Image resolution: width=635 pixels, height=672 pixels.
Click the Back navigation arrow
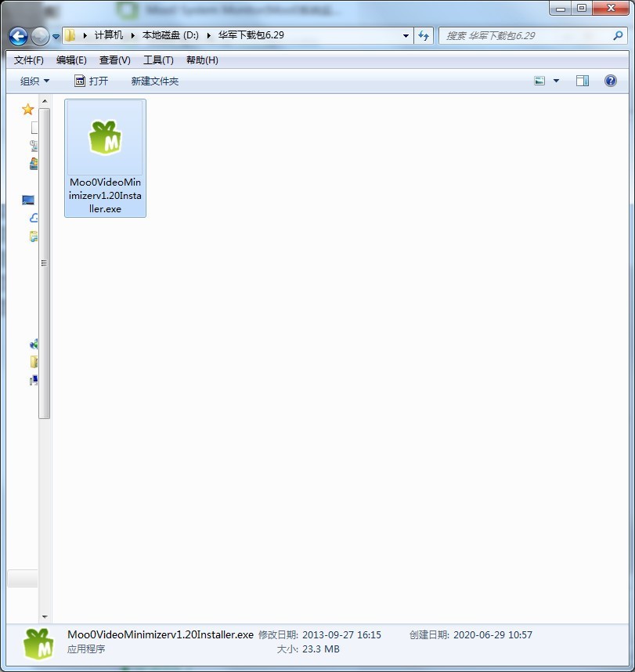[17, 36]
